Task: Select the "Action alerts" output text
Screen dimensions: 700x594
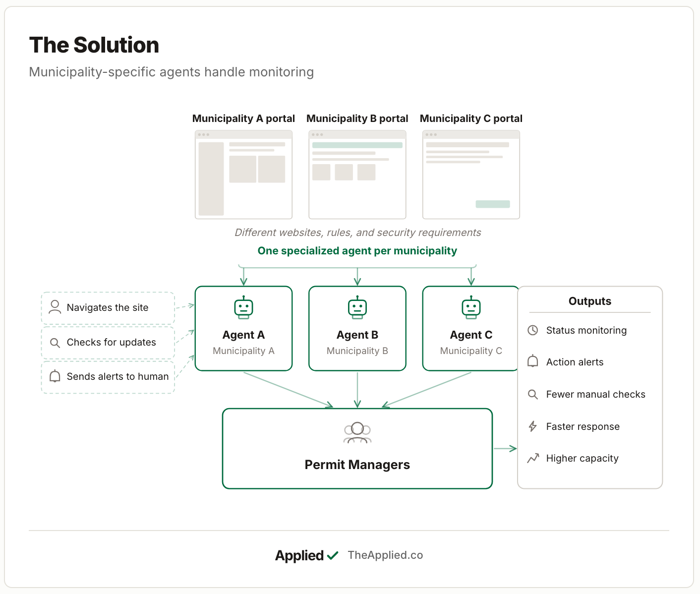Action: click(575, 362)
